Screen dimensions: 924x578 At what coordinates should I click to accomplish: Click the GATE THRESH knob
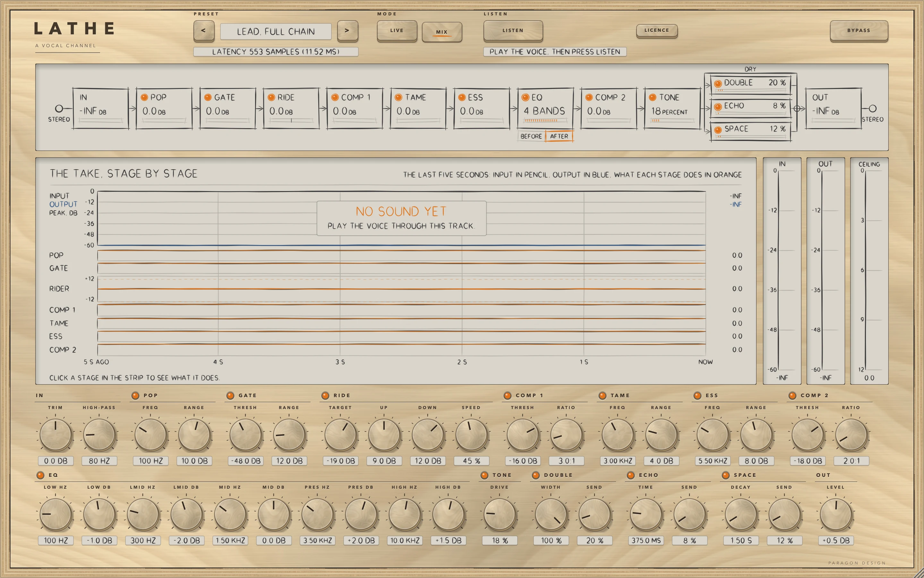tap(245, 435)
